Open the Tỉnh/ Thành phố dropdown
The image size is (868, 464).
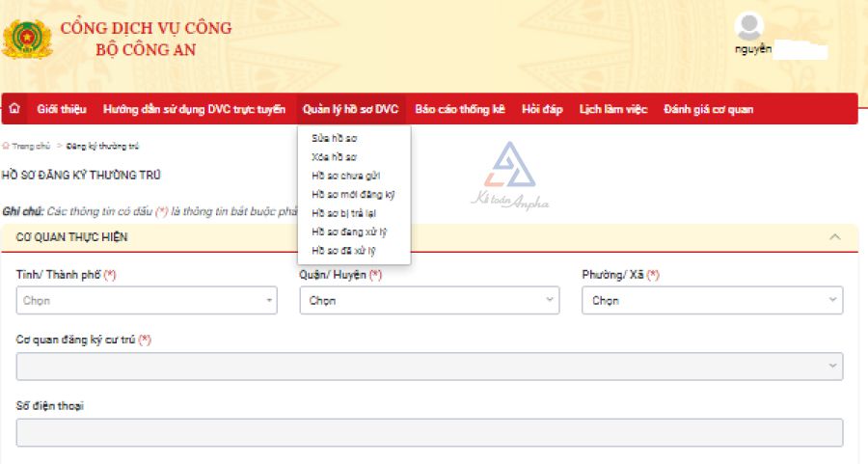[x=147, y=300]
